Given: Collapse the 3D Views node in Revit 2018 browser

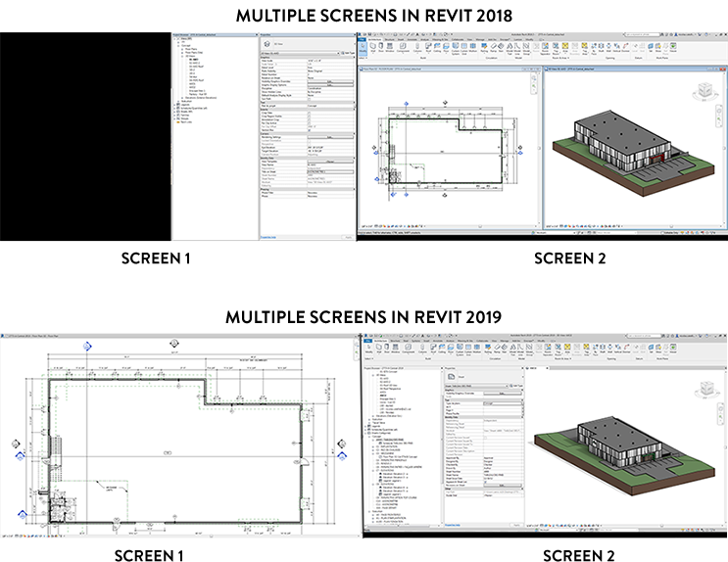Looking at the screenshot, I should coord(182,56).
